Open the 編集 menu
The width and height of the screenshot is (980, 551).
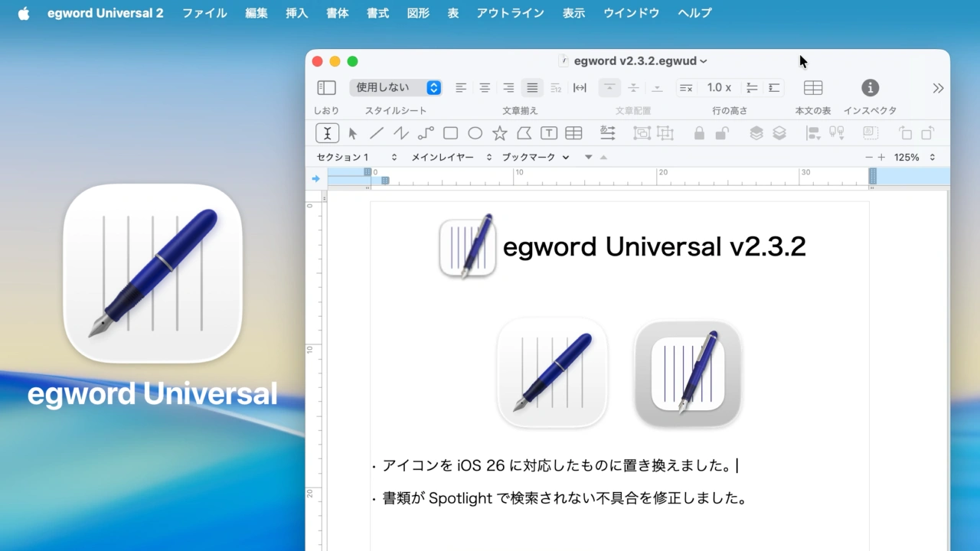pos(256,13)
